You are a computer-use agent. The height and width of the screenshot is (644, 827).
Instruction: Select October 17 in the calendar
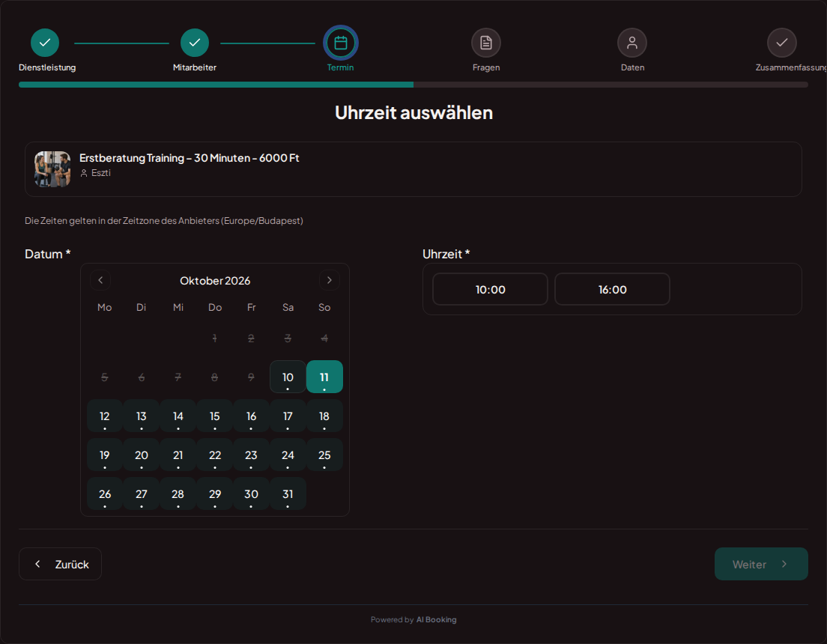click(x=288, y=416)
